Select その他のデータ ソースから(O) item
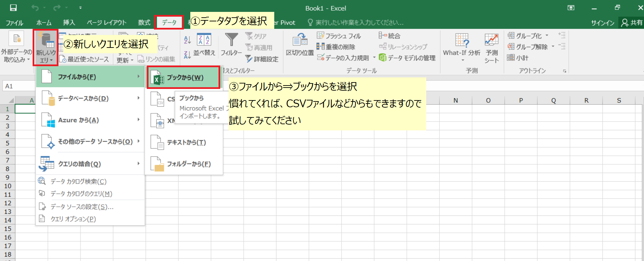Viewport: 644px width, 261px height. click(x=90, y=142)
